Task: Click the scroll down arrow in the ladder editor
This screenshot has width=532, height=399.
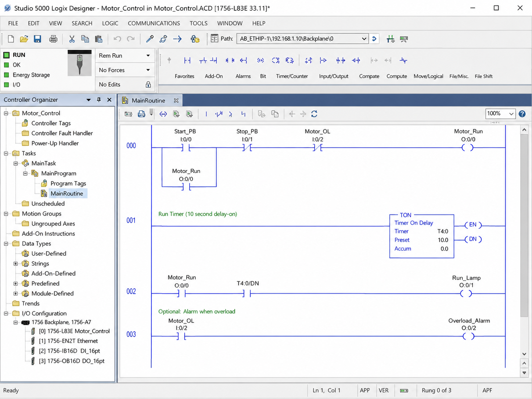Action: click(524, 354)
